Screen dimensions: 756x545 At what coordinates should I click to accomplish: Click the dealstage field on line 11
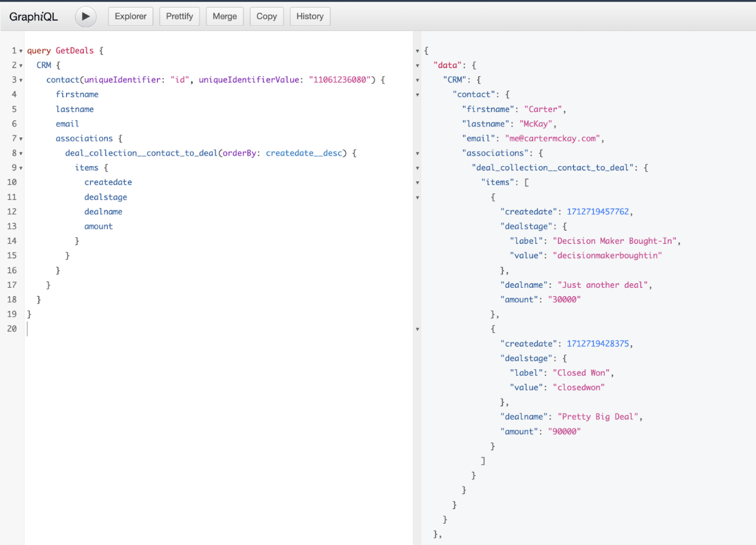pos(106,197)
